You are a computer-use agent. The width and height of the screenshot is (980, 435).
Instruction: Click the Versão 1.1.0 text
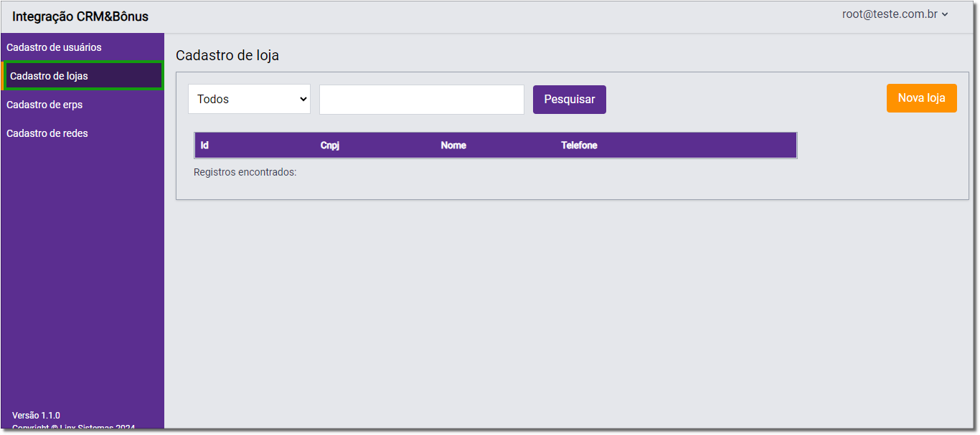point(36,416)
